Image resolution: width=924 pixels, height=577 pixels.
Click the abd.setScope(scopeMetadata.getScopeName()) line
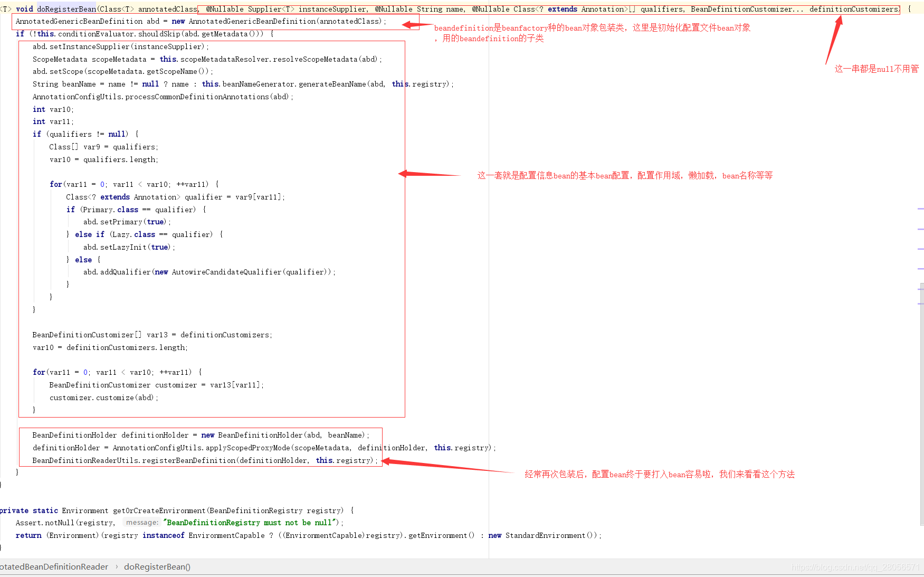pyautogui.click(x=123, y=71)
